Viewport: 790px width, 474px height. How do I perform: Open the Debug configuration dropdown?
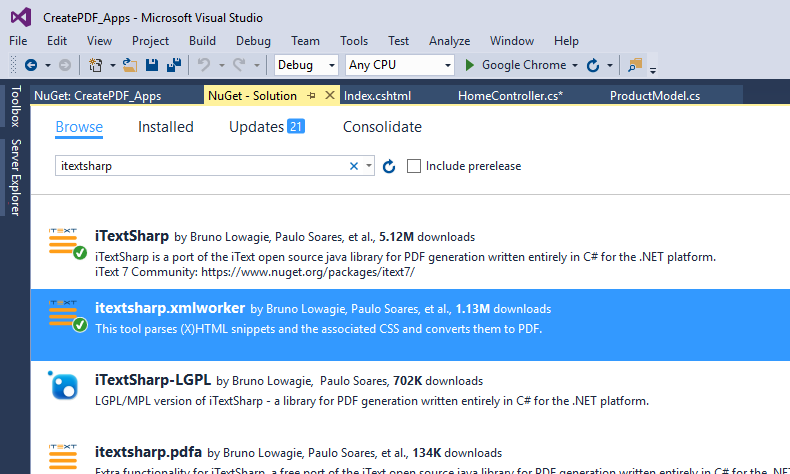(307, 65)
